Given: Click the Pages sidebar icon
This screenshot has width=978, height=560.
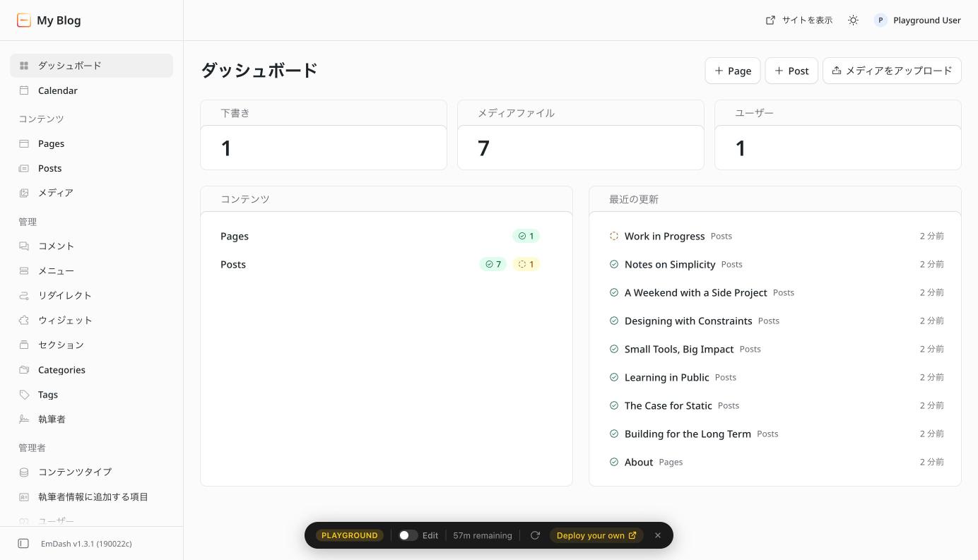Looking at the screenshot, I should tap(24, 143).
